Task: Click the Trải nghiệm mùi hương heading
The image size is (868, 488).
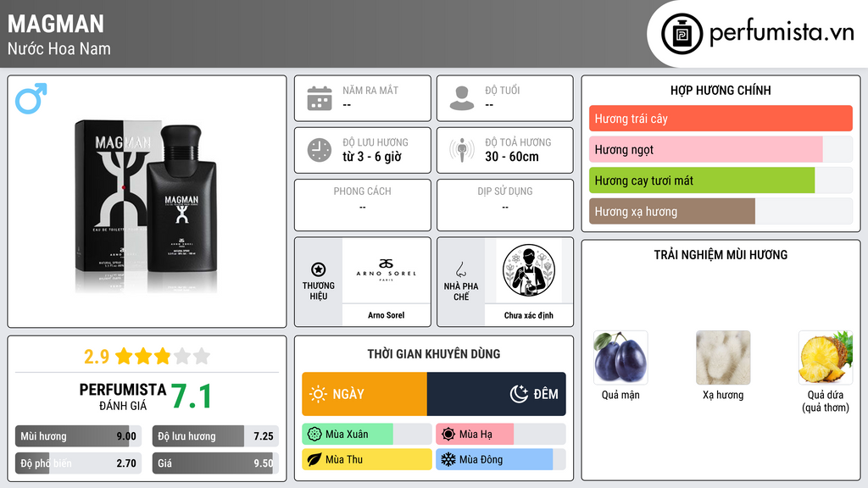Action: click(721, 255)
